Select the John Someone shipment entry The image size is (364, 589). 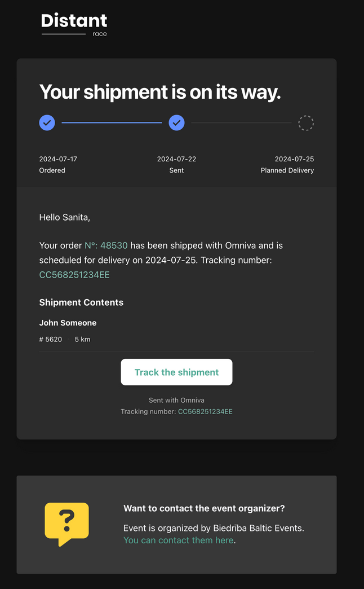(68, 323)
